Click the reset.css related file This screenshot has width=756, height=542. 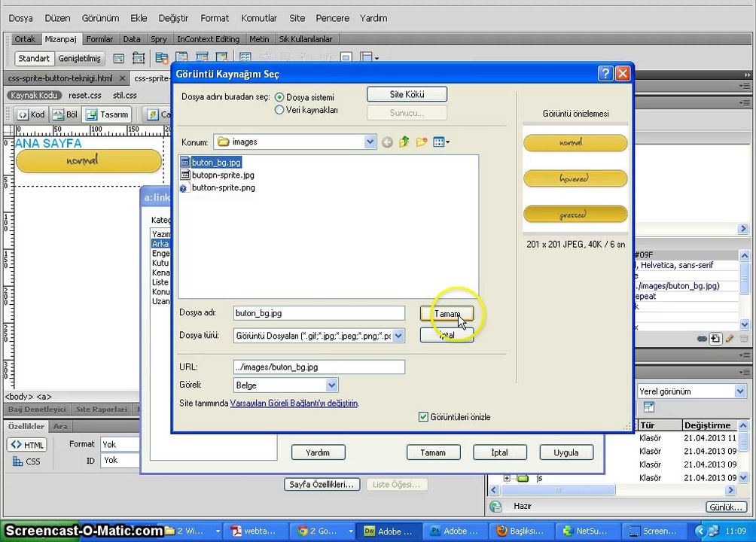tap(85, 96)
